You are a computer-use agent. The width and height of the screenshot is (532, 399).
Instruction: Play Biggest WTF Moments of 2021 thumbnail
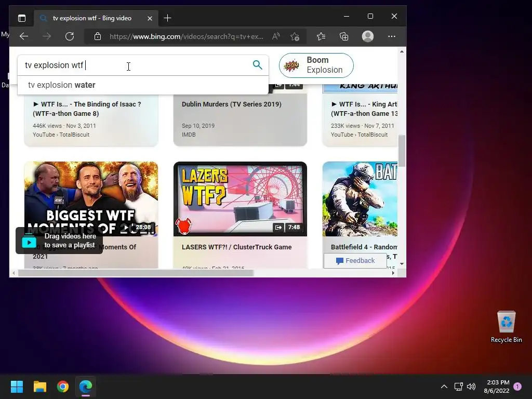91,198
